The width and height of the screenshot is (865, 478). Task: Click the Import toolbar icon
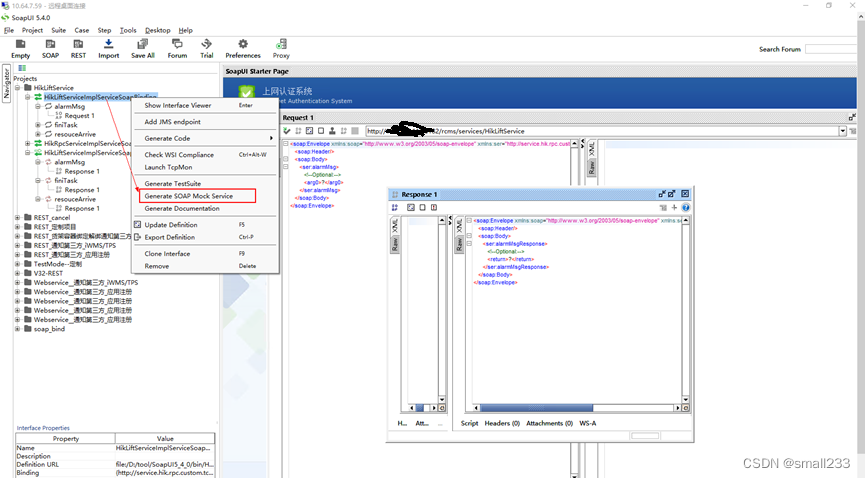(x=109, y=44)
